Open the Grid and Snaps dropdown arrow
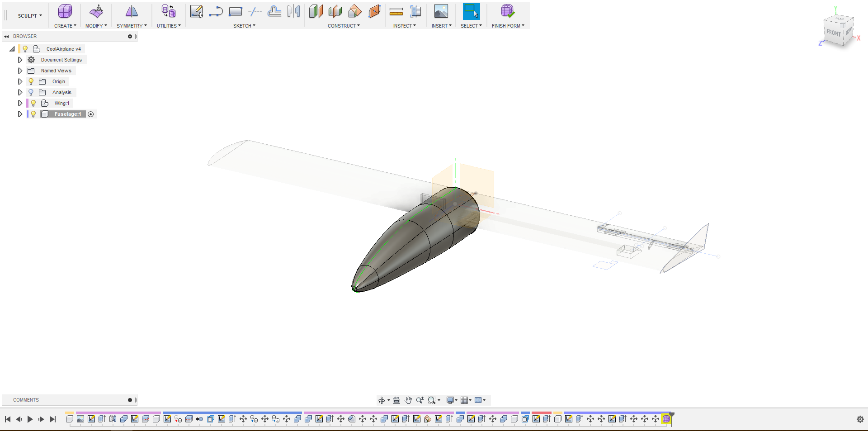This screenshot has height=431, width=868. tap(470, 400)
